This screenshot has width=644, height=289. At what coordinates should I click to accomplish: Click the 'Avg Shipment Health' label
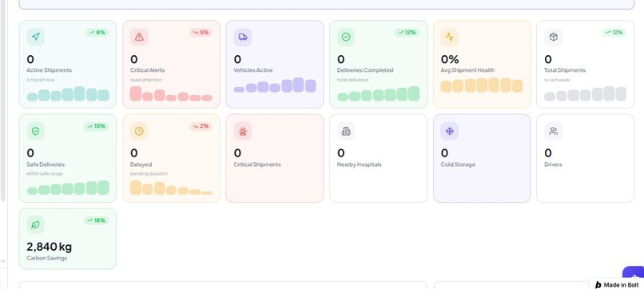click(x=467, y=70)
